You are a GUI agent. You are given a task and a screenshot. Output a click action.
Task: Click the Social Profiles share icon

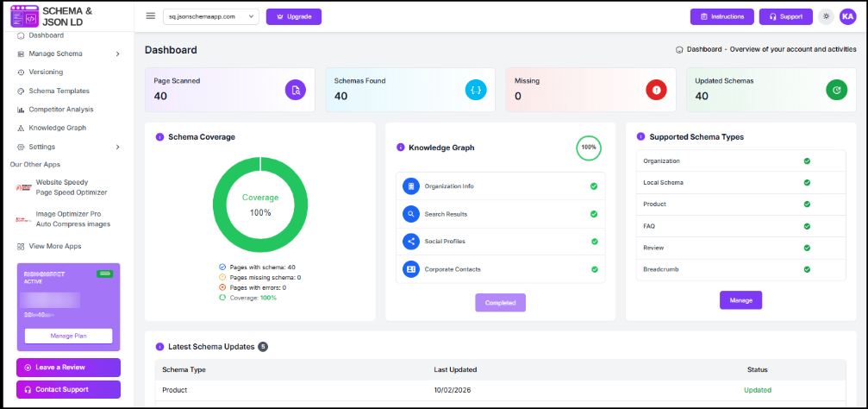point(411,242)
